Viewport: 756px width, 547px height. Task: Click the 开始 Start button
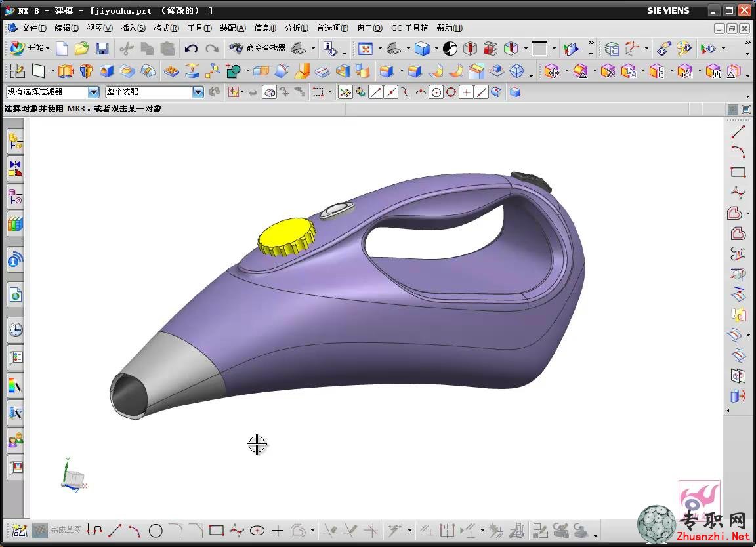coord(30,48)
